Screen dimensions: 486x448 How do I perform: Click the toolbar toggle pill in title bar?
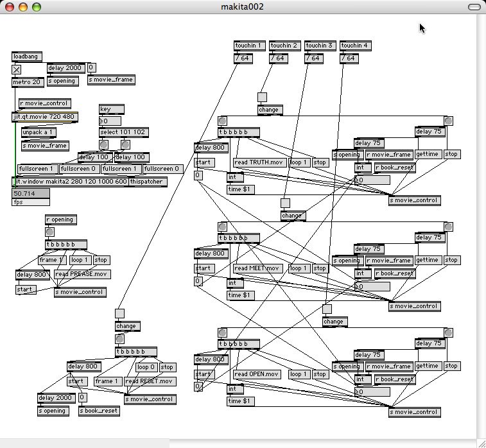[x=474, y=7]
